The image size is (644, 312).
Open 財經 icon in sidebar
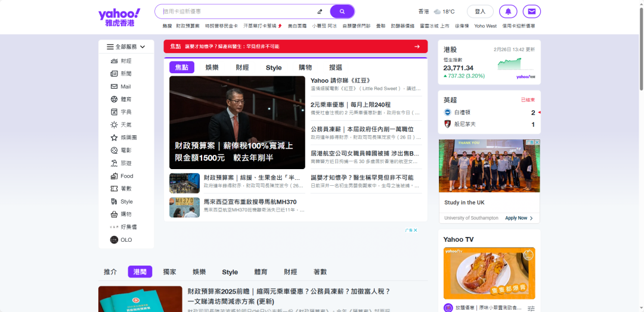click(x=114, y=61)
